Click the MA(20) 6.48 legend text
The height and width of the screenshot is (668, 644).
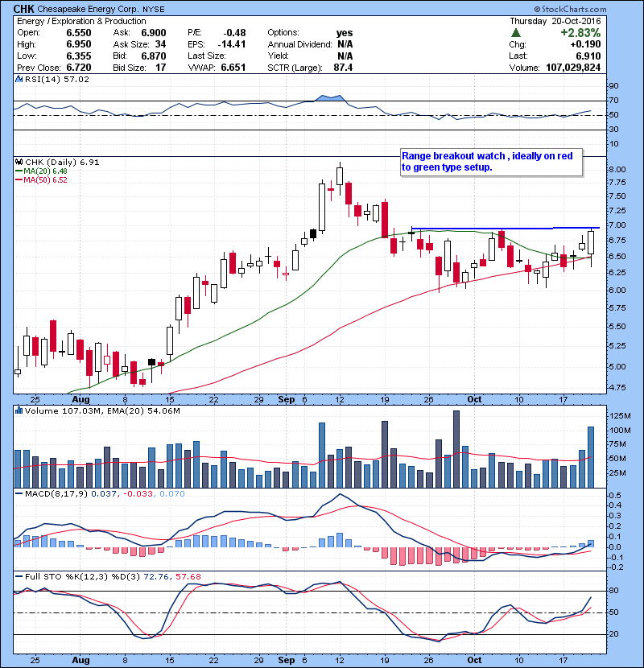(46, 171)
